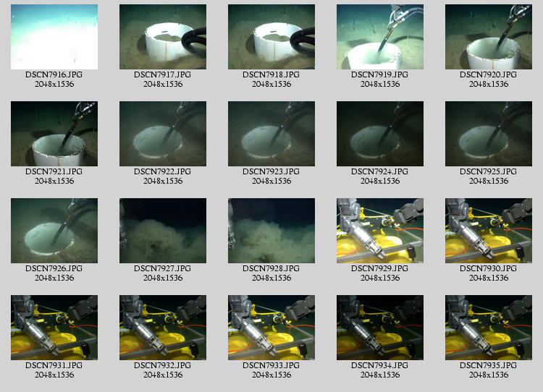Click the DSCN7935.JPG filename text

tap(489, 365)
